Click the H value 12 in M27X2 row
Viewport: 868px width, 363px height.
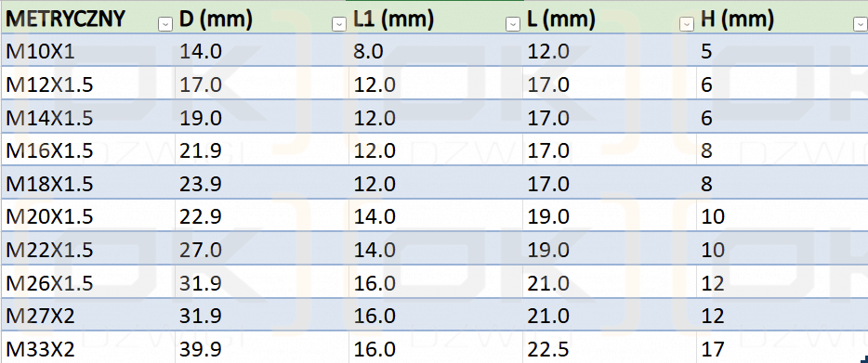(713, 316)
